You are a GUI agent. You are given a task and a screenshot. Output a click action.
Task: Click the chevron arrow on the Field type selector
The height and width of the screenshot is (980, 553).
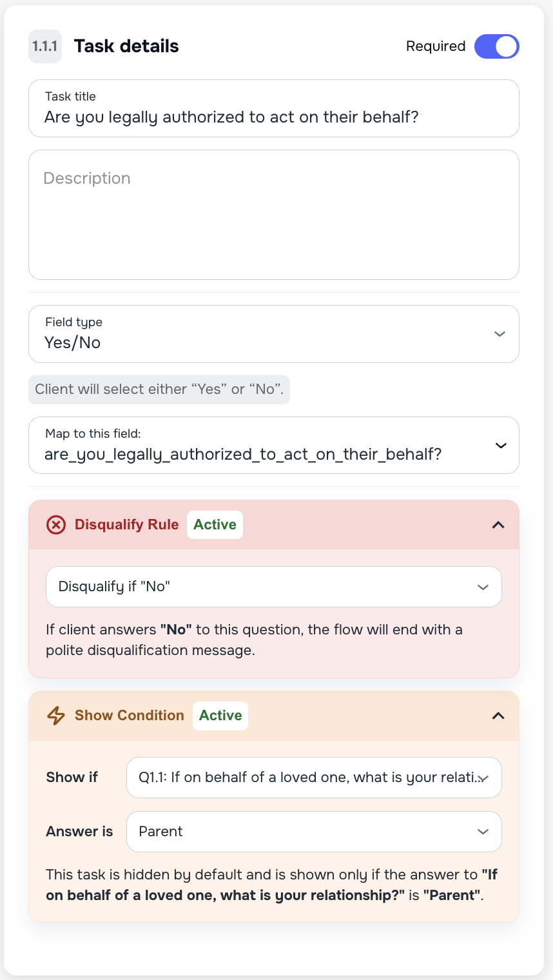(500, 334)
